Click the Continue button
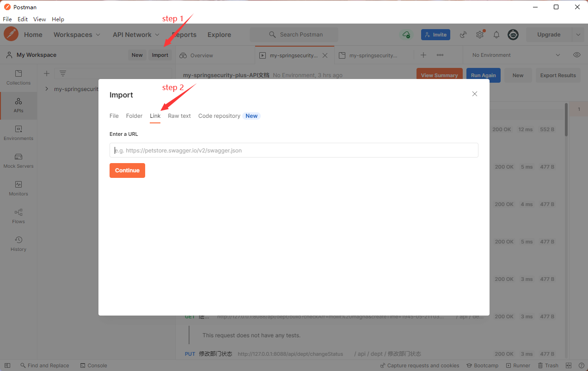Screen dimensions: 588x371 [127, 170]
